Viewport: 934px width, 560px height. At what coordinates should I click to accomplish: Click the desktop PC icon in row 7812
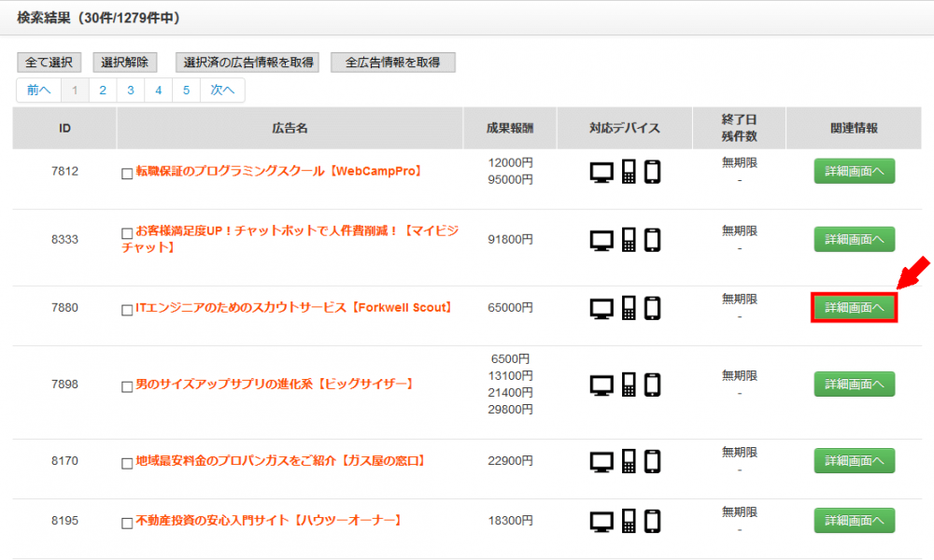pyautogui.click(x=601, y=173)
